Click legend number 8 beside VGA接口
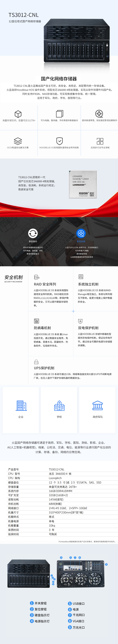 pyautogui.click(x=70, y=621)
